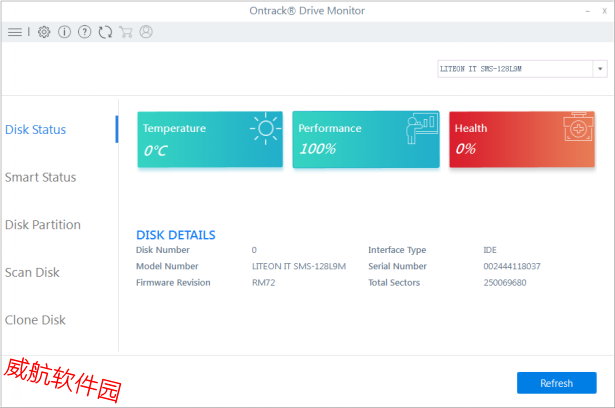Click model value LITEON IT SMS-128L9M in details
The height and width of the screenshot is (408, 615).
[299, 266]
